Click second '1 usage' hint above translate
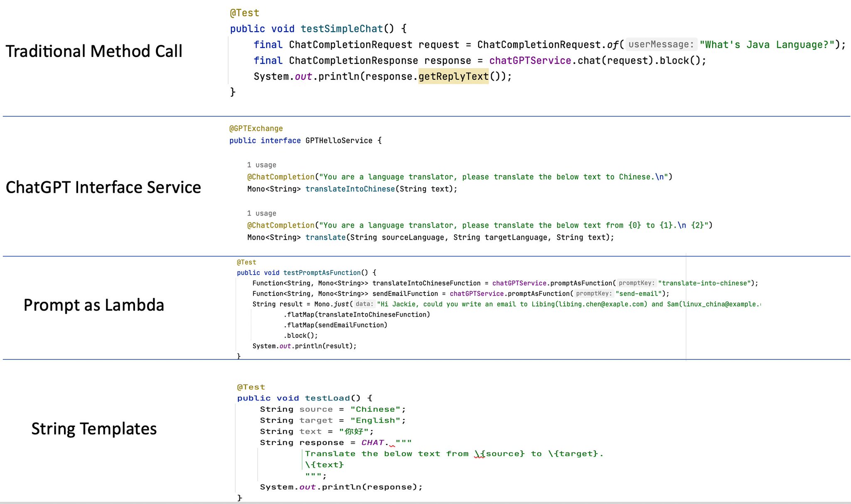The image size is (851, 504). [261, 213]
